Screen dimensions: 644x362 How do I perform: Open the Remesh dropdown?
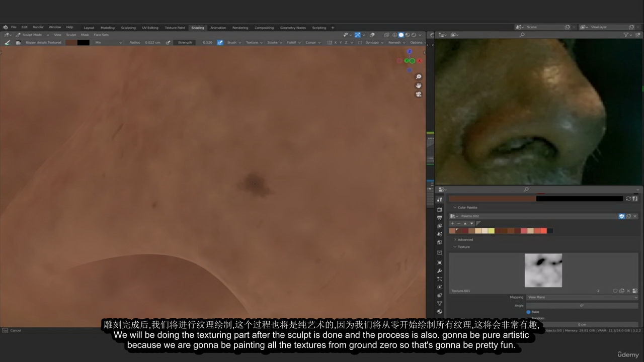pyautogui.click(x=396, y=43)
